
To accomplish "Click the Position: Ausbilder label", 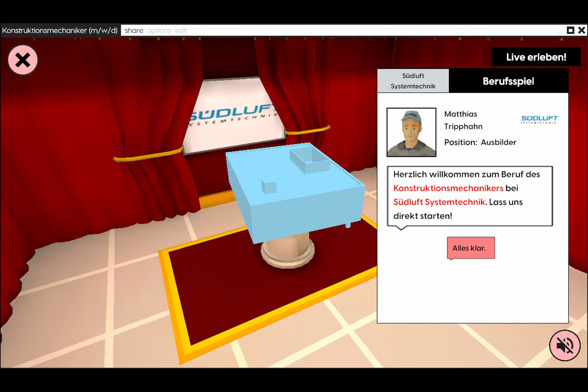I will (480, 142).
